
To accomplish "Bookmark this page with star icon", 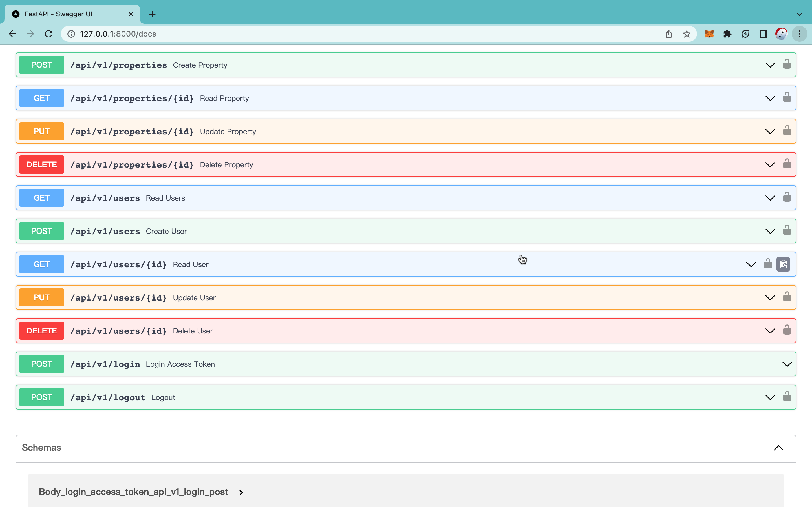I will [687, 34].
